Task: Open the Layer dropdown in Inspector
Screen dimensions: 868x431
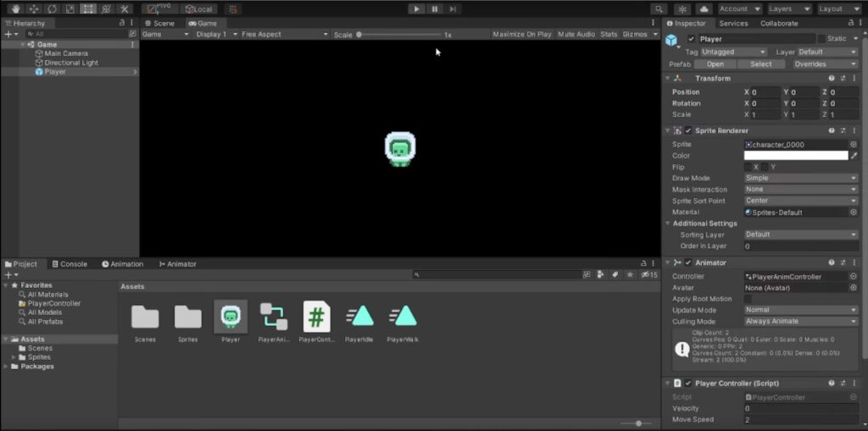Action: 827,52
